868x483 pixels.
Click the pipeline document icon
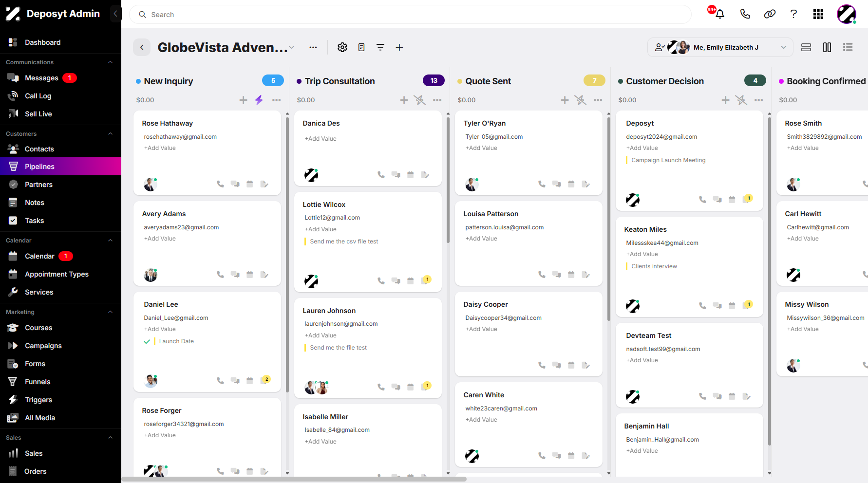(x=361, y=47)
